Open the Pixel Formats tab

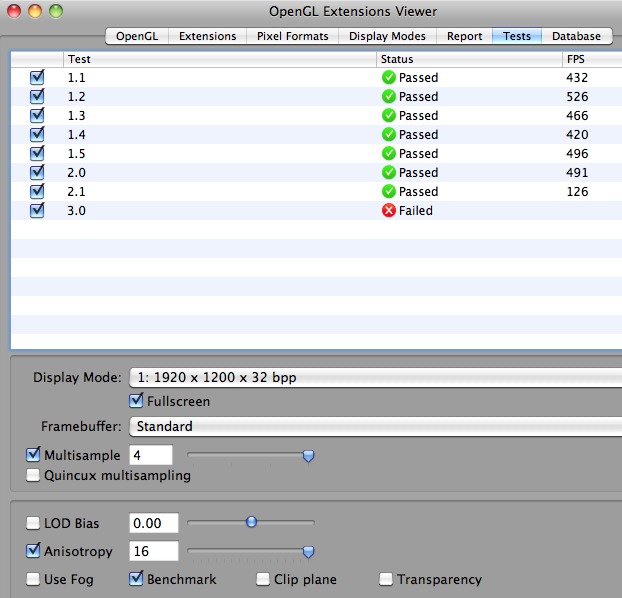click(293, 36)
